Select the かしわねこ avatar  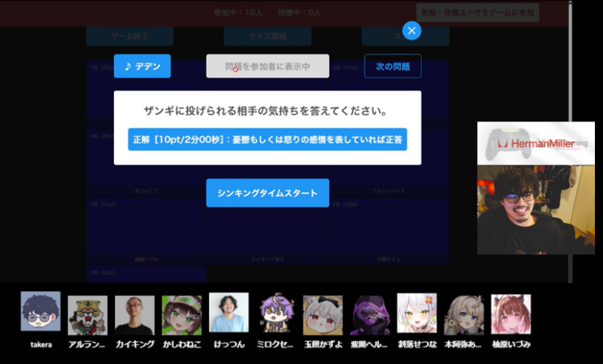pos(182,315)
